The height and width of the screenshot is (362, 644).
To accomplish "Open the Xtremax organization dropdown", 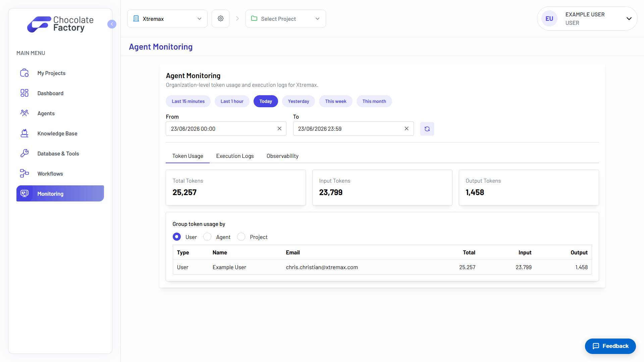I will 167,18.
